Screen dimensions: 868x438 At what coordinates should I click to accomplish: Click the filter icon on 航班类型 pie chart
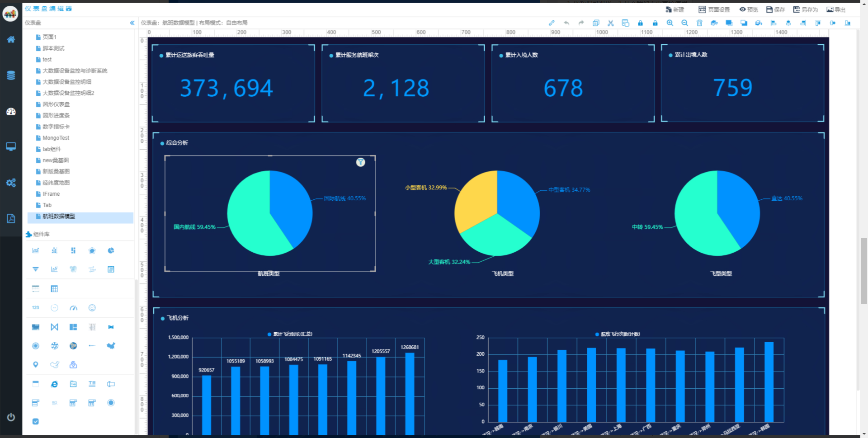tap(360, 162)
